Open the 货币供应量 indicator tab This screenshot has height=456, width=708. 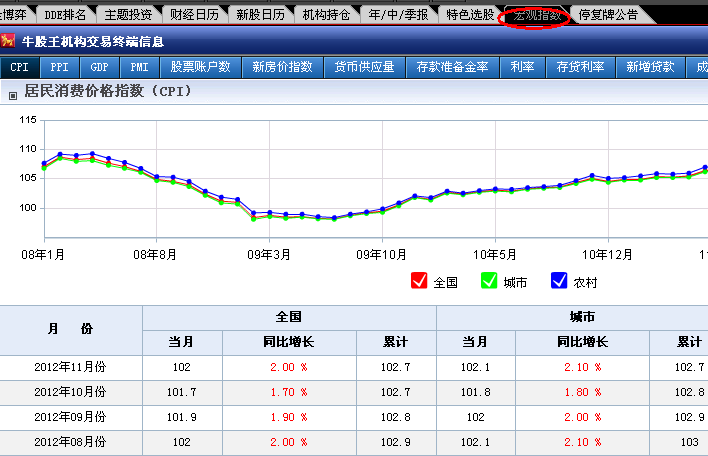pyautogui.click(x=364, y=67)
